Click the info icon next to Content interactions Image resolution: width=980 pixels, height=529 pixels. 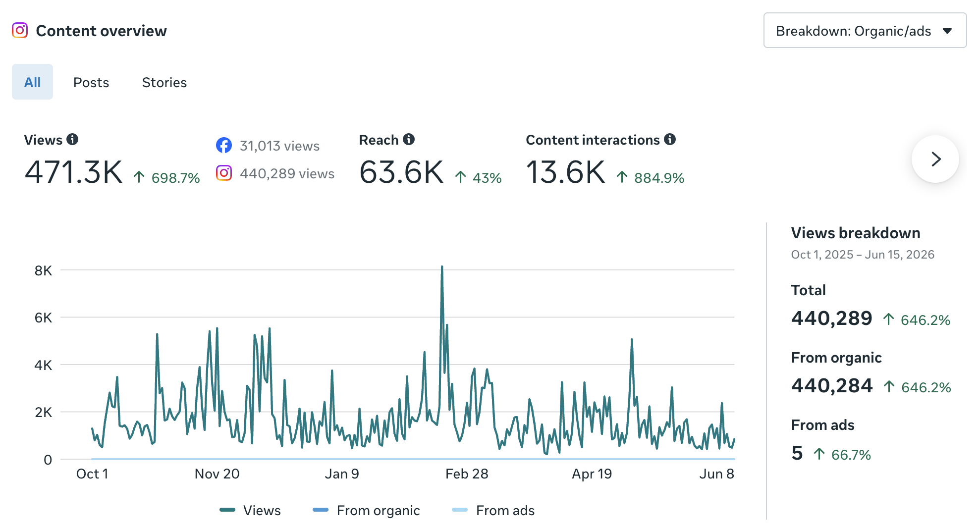[x=670, y=140]
